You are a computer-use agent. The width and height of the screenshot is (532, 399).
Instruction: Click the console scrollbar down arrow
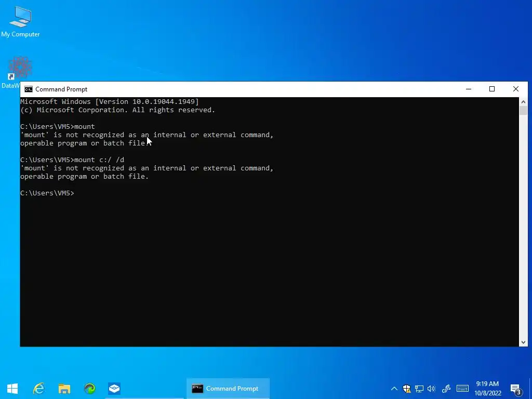(523, 342)
